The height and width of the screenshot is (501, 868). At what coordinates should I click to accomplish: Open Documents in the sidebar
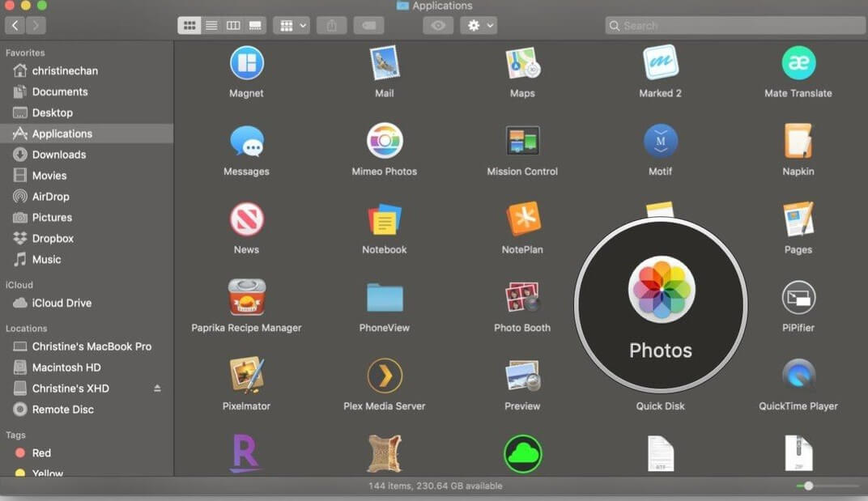(x=87, y=92)
